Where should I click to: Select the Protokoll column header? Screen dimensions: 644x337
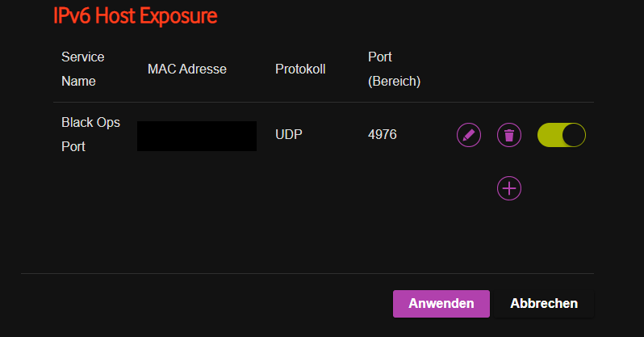coord(300,70)
